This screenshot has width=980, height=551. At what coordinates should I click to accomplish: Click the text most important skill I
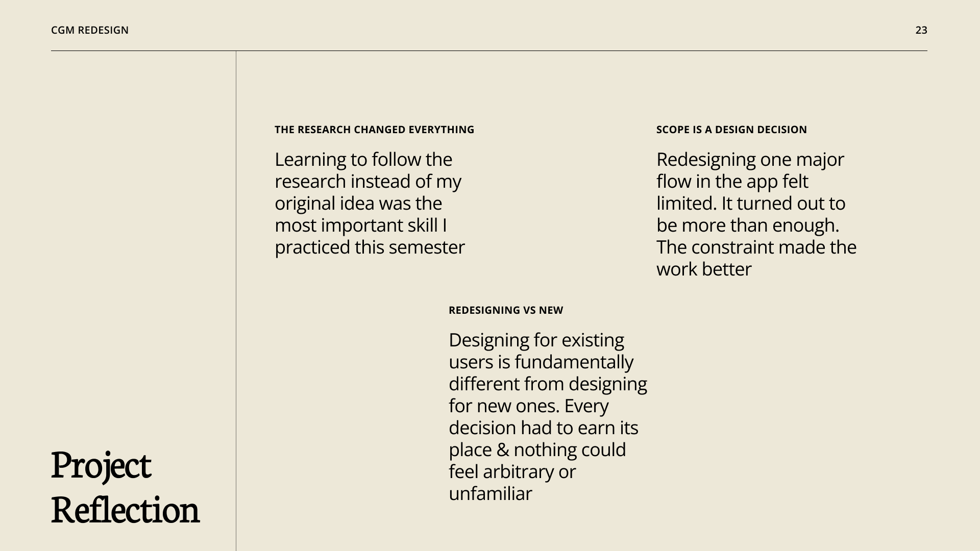tap(361, 226)
